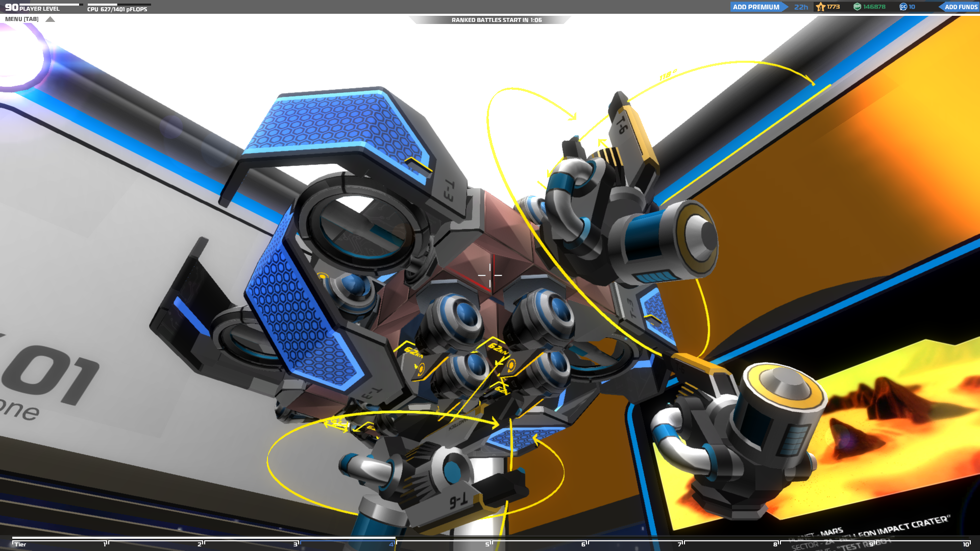Click the blue GC currency icon
Screen dimensions: 980x551
coord(903,7)
